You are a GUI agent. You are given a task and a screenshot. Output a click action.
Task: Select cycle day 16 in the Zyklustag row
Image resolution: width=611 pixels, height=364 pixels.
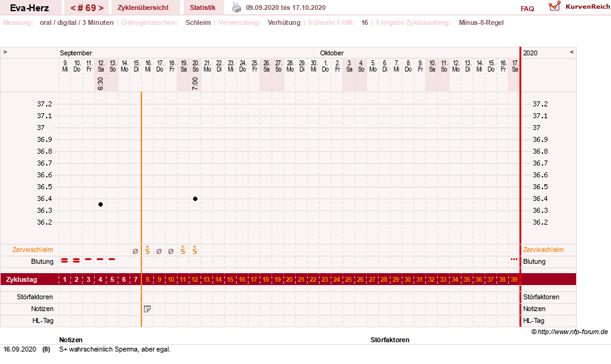(242, 279)
